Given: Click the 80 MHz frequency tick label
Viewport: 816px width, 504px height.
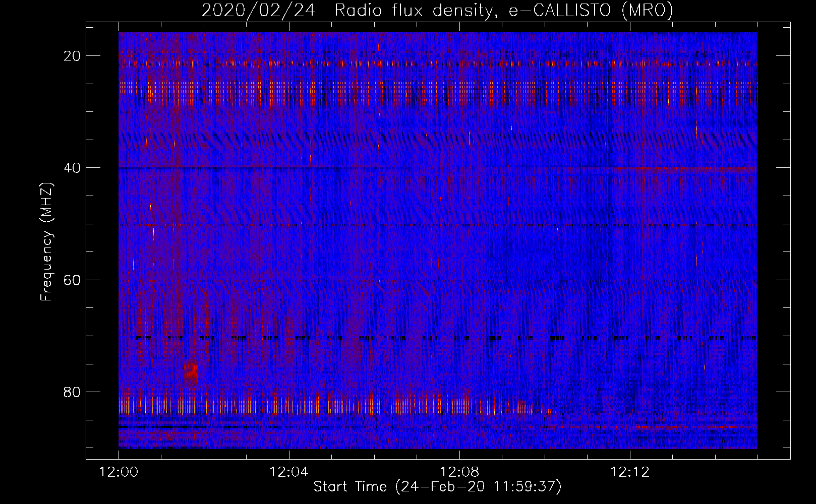Looking at the screenshot, I should tap(73, 392).
